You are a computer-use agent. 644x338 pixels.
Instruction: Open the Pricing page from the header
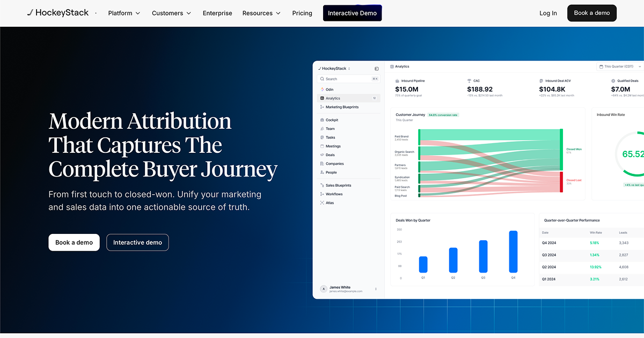pyautogui.click(x=302, y=13)
